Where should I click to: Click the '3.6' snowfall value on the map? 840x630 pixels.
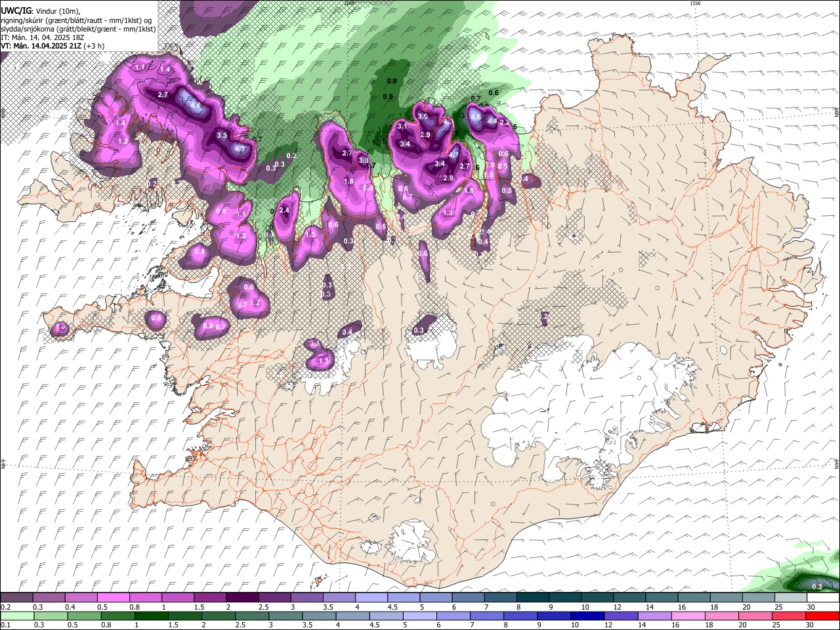pyautogui.click(x=423, y=116)
